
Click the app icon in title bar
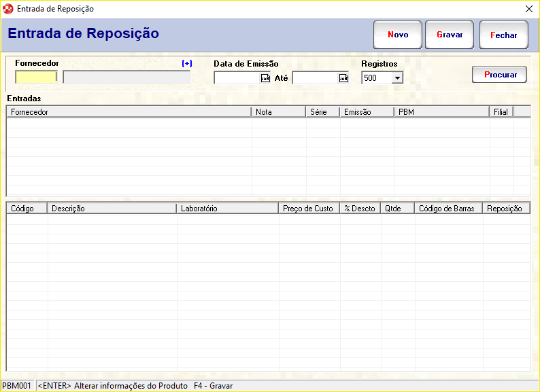[x=7, y=9]
